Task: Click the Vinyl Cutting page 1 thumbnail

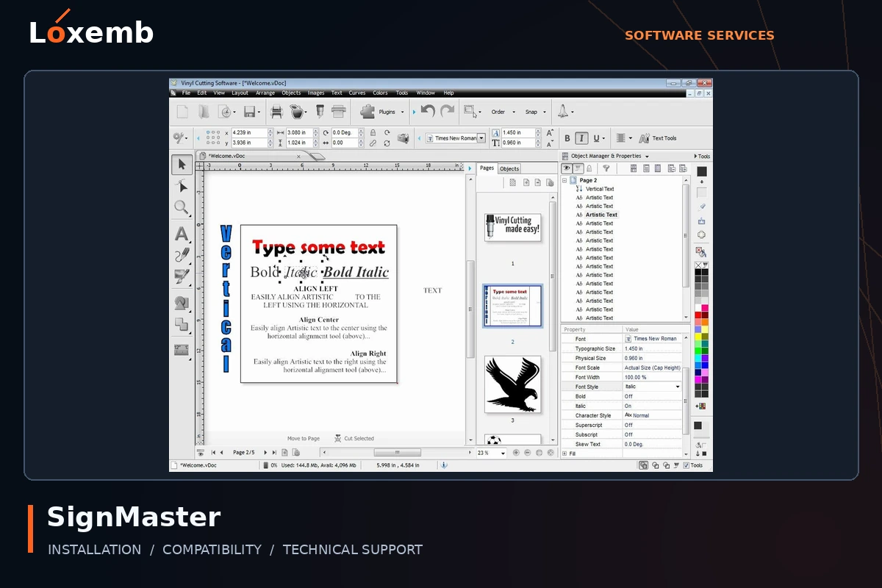Action: coord(512,227)
